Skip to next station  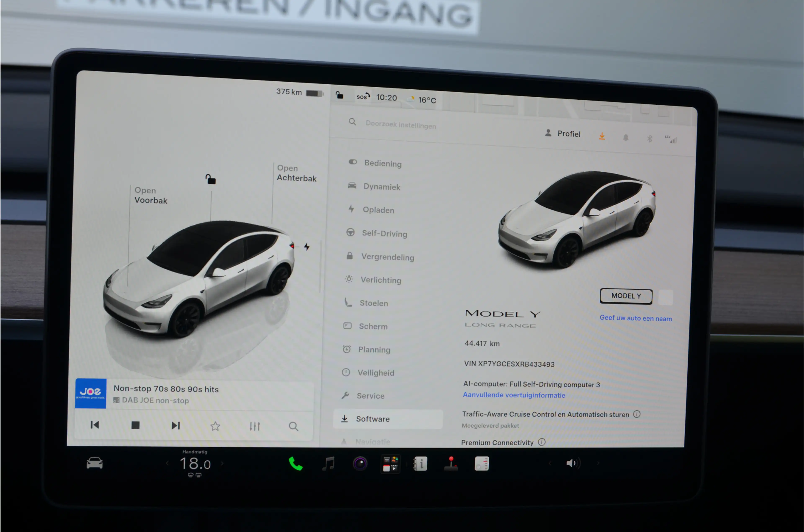(x=175, y=425)
